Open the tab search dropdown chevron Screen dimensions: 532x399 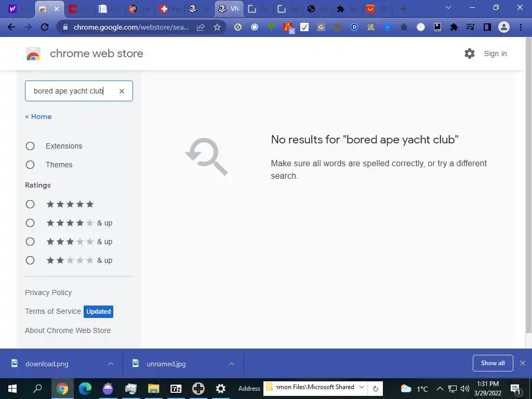[448, 7]
